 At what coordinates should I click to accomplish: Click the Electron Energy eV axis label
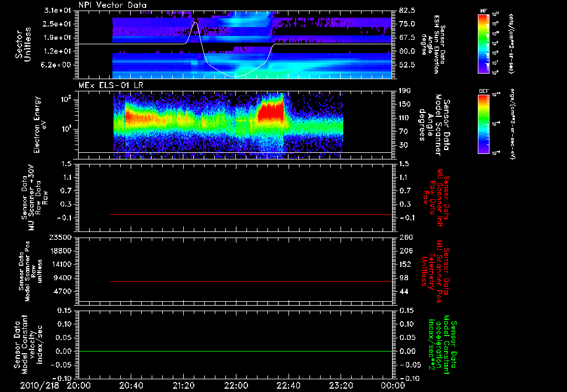pyautogui.click(x=40, y=125)
